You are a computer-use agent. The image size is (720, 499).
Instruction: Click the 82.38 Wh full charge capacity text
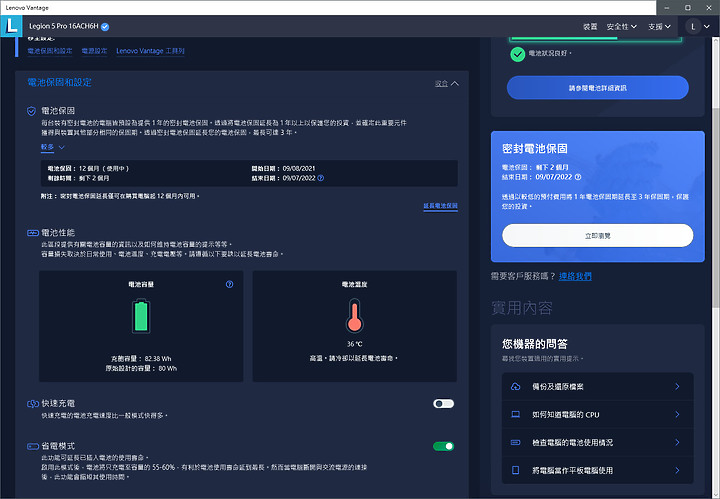tap(158, 359)
